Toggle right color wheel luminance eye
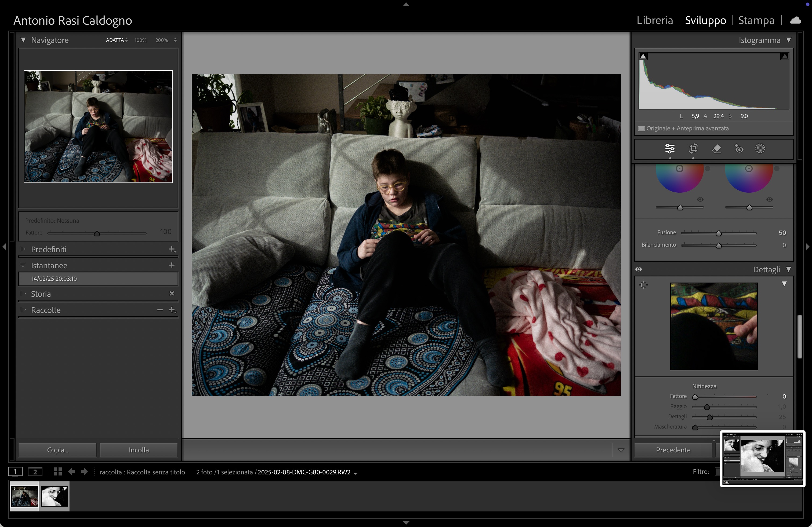 [770, 199]
